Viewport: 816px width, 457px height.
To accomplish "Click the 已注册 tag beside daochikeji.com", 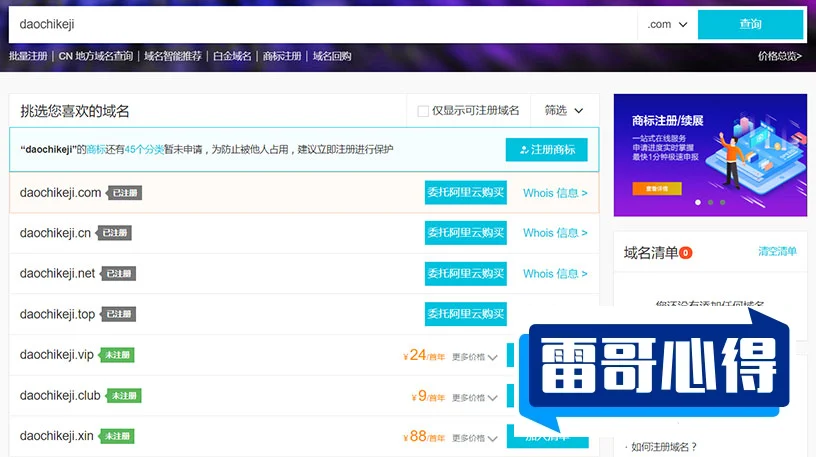I will click(x=124, y=193).
